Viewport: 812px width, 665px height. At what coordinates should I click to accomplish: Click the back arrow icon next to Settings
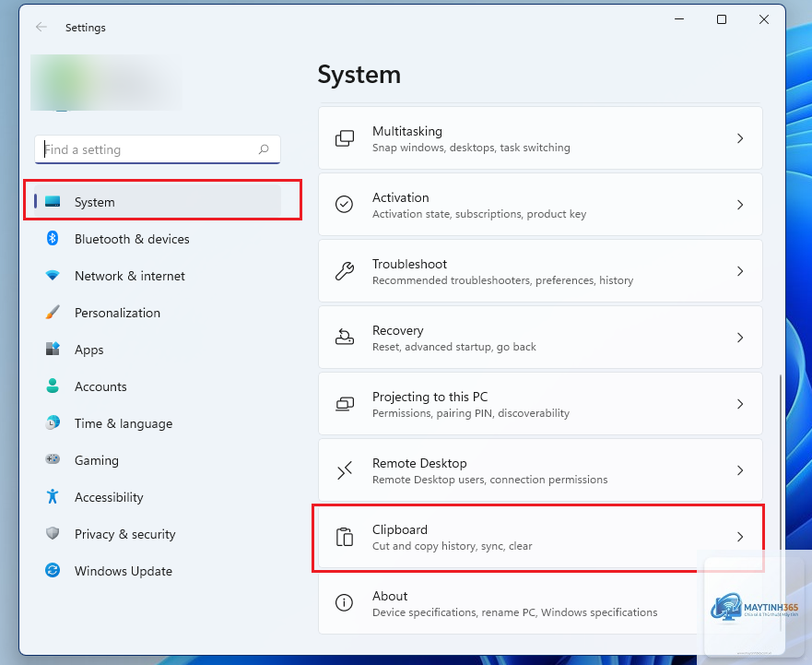(x=41, y=27)
